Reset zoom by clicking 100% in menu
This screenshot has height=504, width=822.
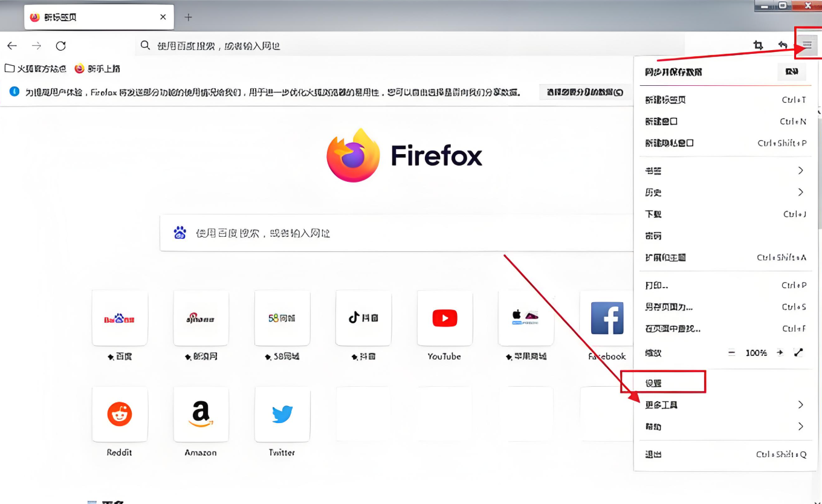pos(756,352)
